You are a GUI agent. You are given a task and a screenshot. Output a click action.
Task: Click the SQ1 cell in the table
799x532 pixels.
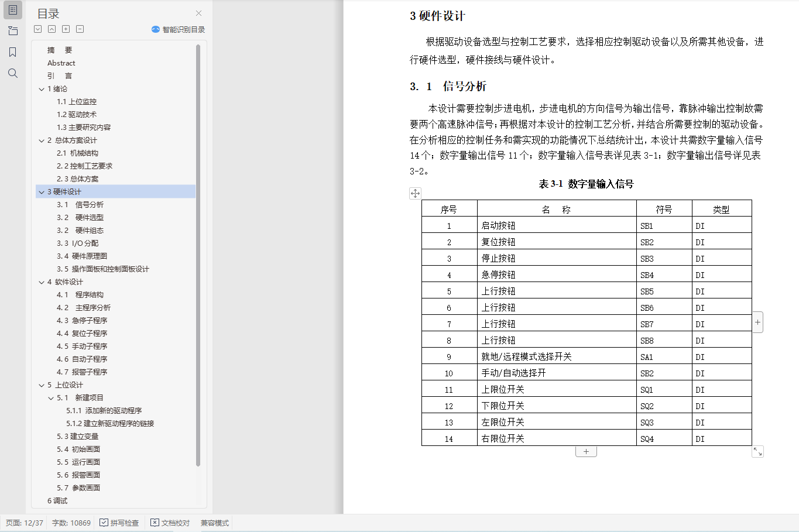(664, 389)
